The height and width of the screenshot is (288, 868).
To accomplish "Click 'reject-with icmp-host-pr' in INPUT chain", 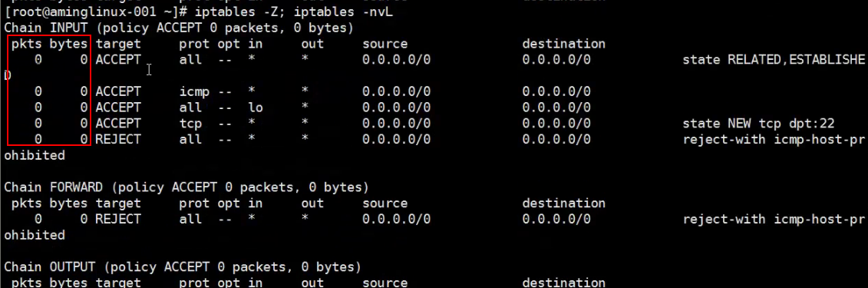I will click(x=774, y=140).
